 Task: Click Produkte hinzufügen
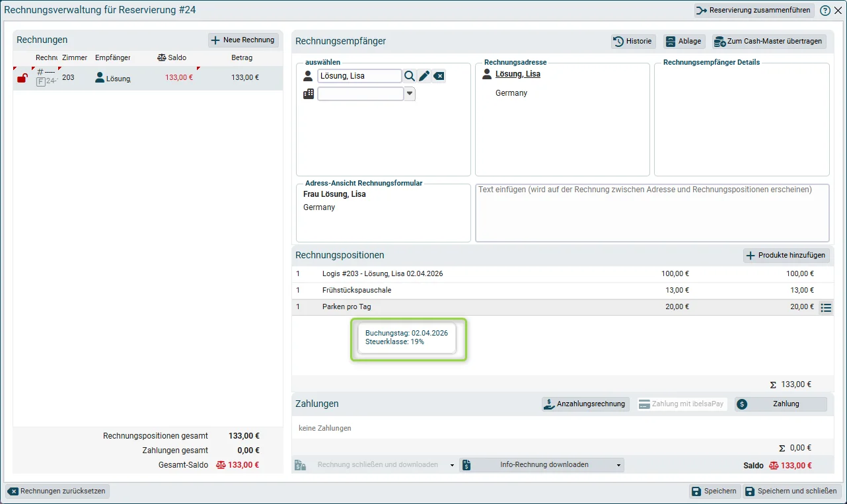786,256
